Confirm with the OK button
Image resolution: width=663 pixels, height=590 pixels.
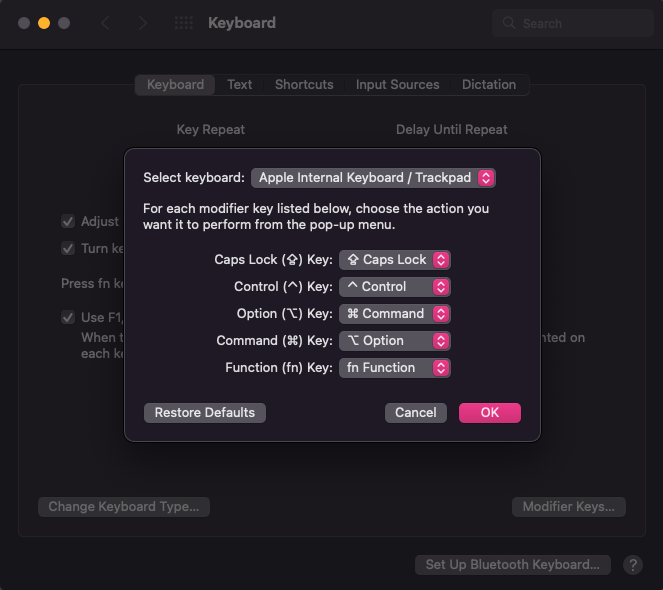(489, 413)
